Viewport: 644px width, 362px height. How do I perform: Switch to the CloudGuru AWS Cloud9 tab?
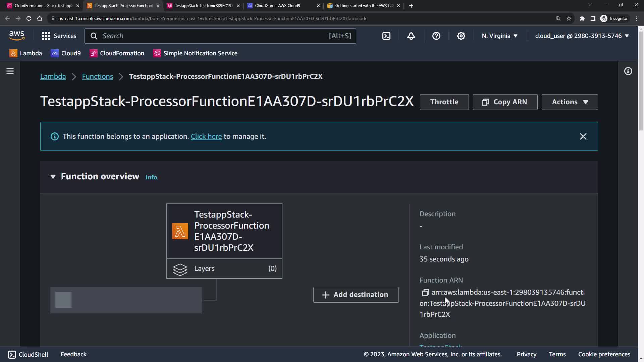(x=277, y=6)
